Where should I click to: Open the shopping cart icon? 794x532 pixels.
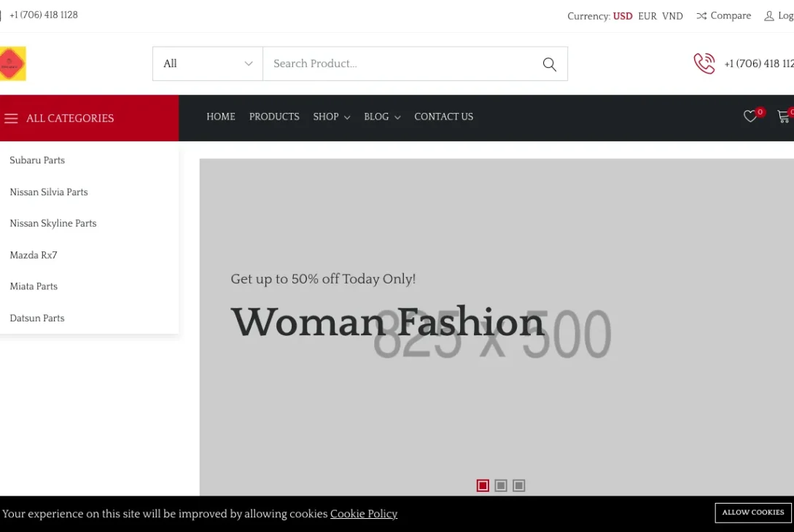783,117
